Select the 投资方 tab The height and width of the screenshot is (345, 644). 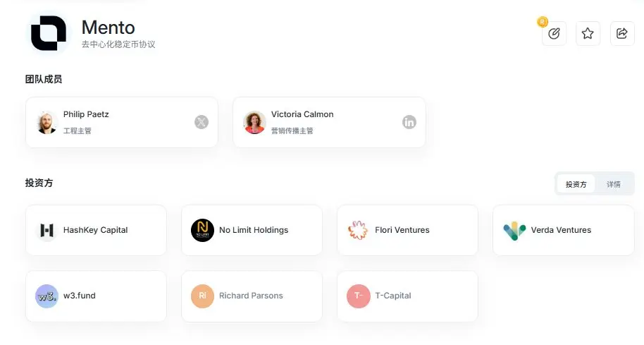coord(576,184)
